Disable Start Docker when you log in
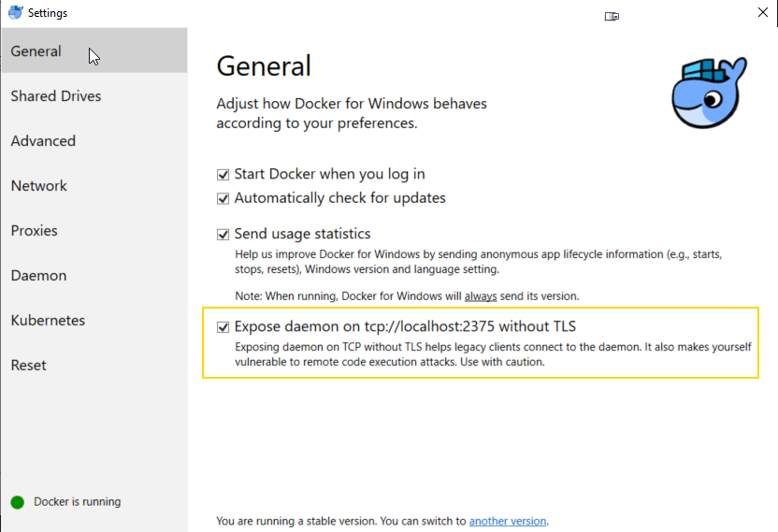The image size is (778, 532). 223,174
